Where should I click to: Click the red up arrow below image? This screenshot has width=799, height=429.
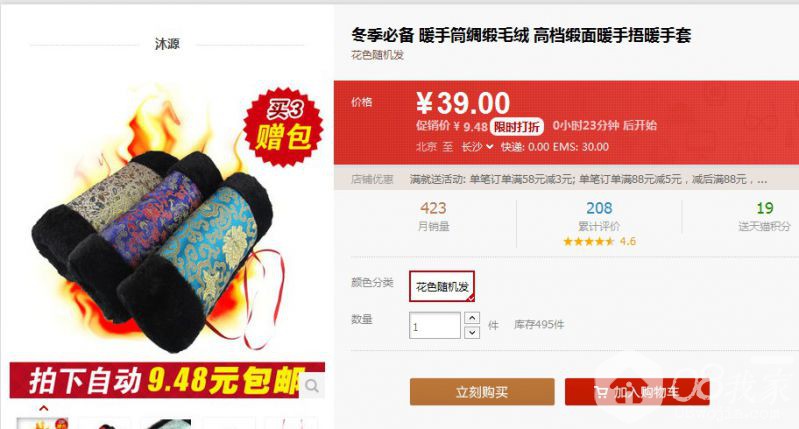click(44, 408)
